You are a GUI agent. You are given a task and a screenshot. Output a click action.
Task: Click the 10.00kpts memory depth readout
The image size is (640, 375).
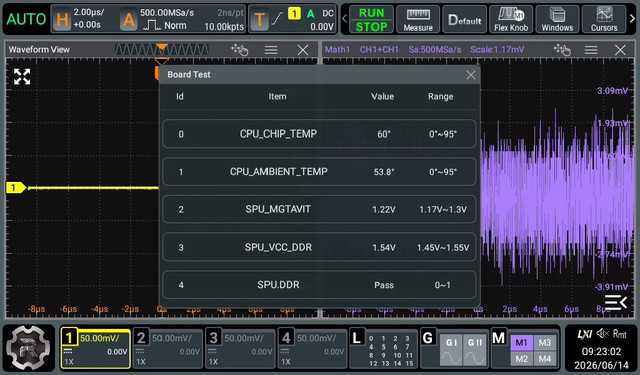224,27
